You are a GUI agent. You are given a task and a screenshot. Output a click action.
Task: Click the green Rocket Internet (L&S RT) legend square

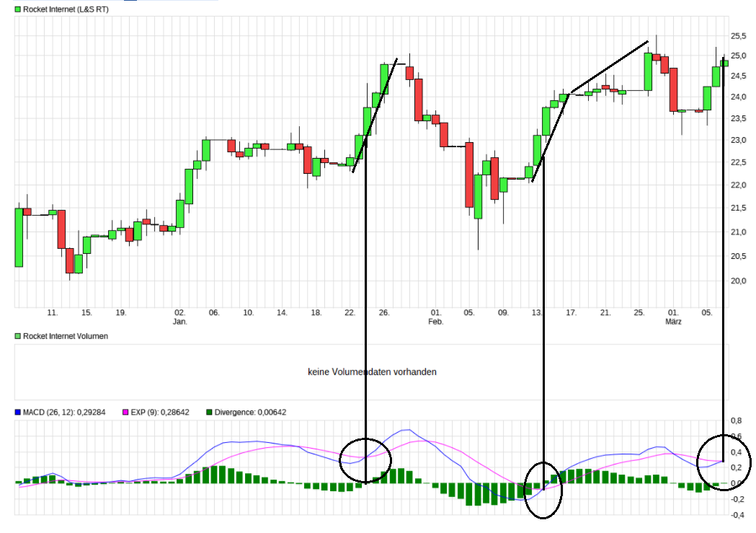(x=18, y=9)
